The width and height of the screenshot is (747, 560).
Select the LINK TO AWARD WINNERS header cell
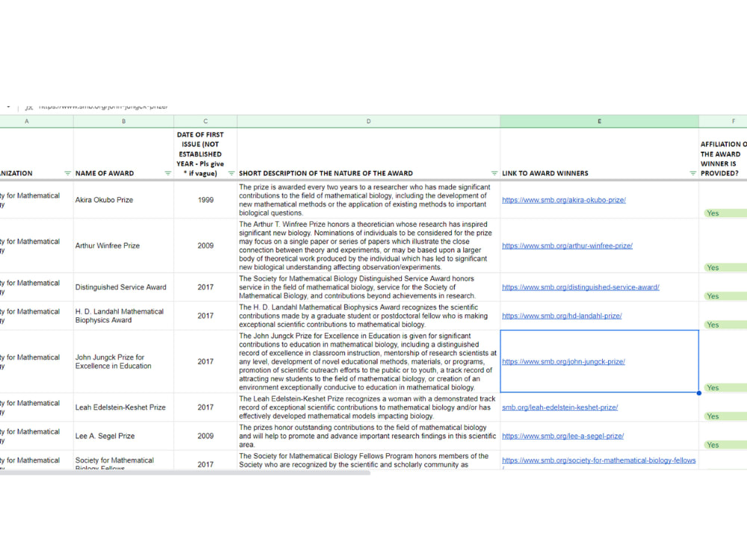tap(599, 154)
